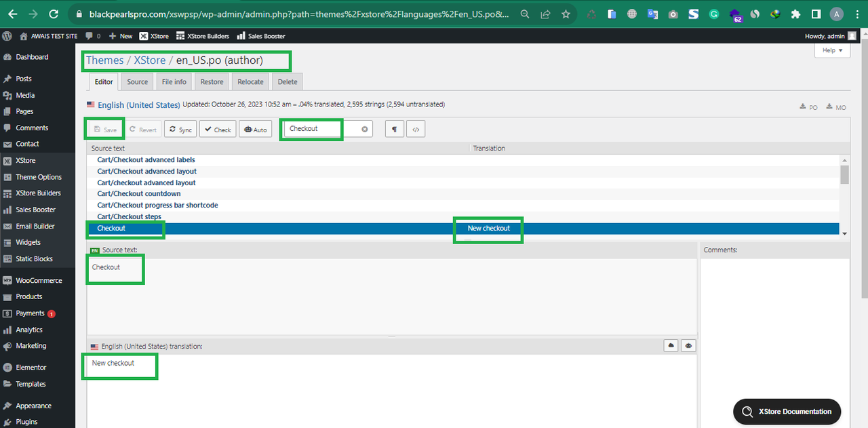Open Email Builder in sidebar
Viewport: 868px width, 428px height.
(x=35, y=226)
